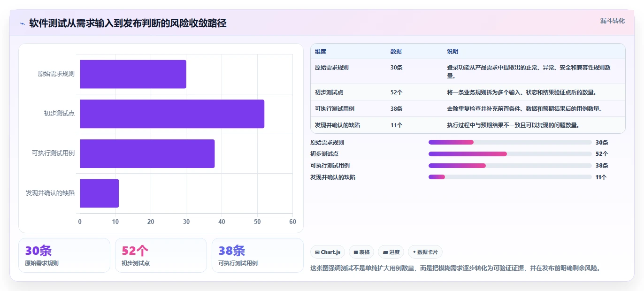Screen dimensions: 644x291
Task: Click the progress bar for 发现并确认的缺陷
Action: [x=510, y=177]
